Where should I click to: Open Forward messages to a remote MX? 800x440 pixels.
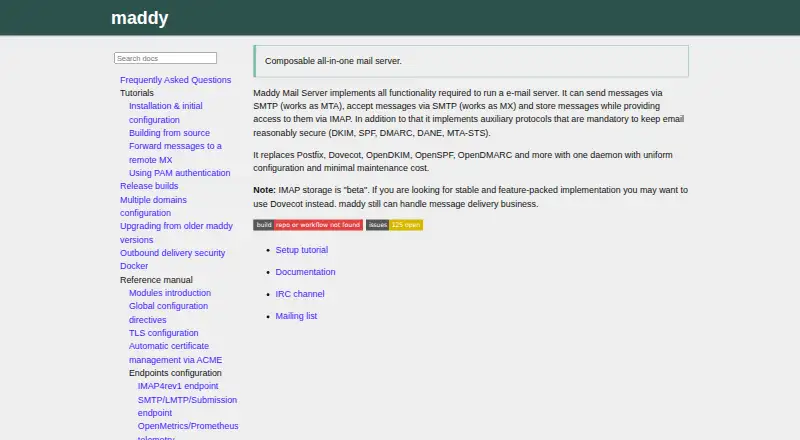(175, 153)
